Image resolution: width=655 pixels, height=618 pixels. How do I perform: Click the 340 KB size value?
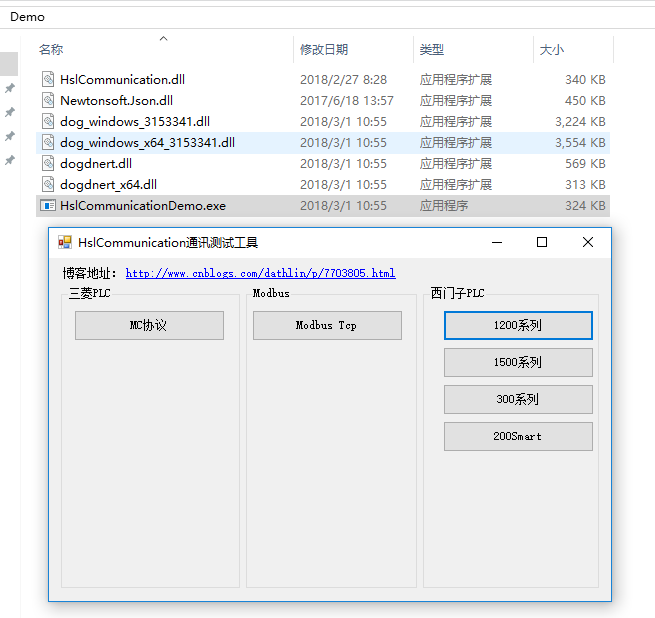click(585, 79)
